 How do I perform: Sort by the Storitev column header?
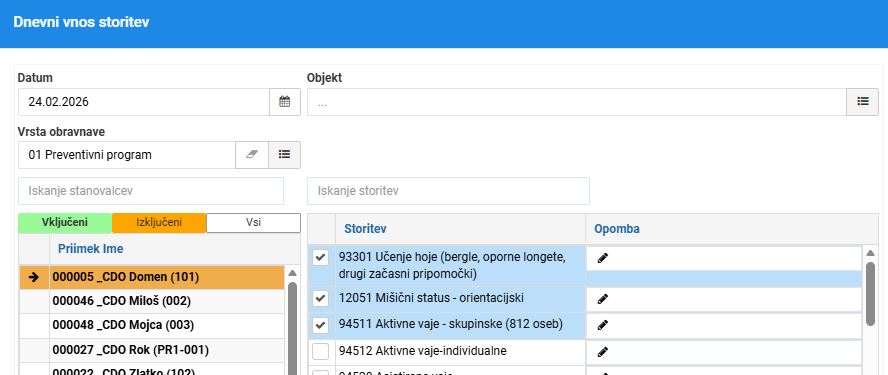point(365,229)
